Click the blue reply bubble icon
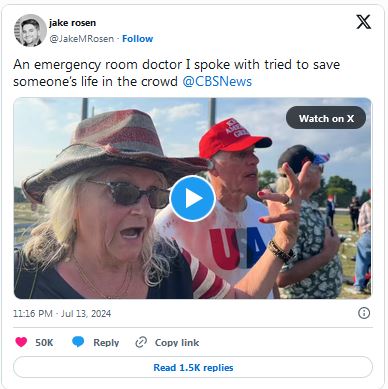The image size is (388, 389). pyautogui.click(x=78, y=342)
